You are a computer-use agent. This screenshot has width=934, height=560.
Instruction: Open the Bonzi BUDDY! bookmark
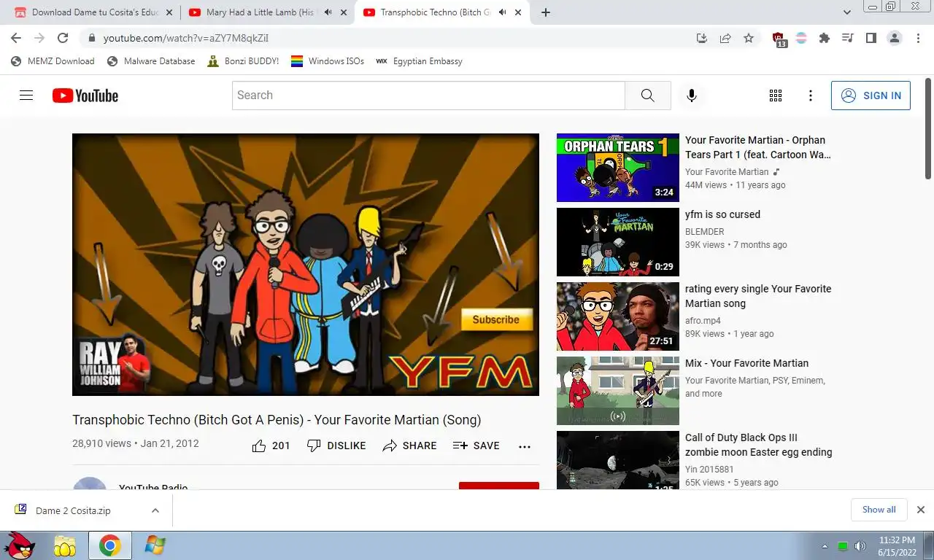click(x=243, y=61)
